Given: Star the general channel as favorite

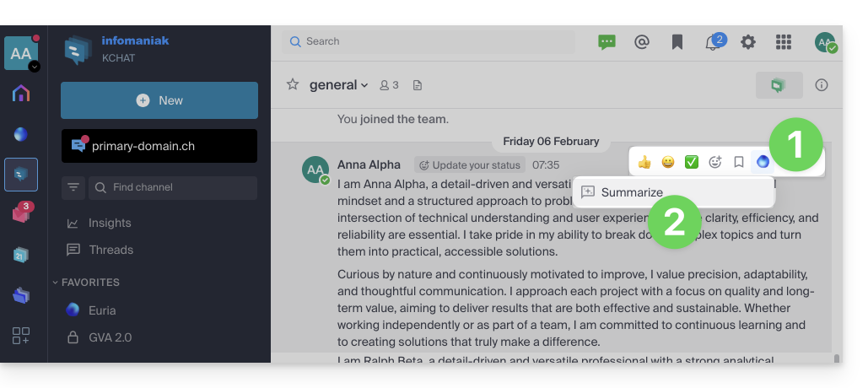Looking at the screenshot, I should (293, 84).
